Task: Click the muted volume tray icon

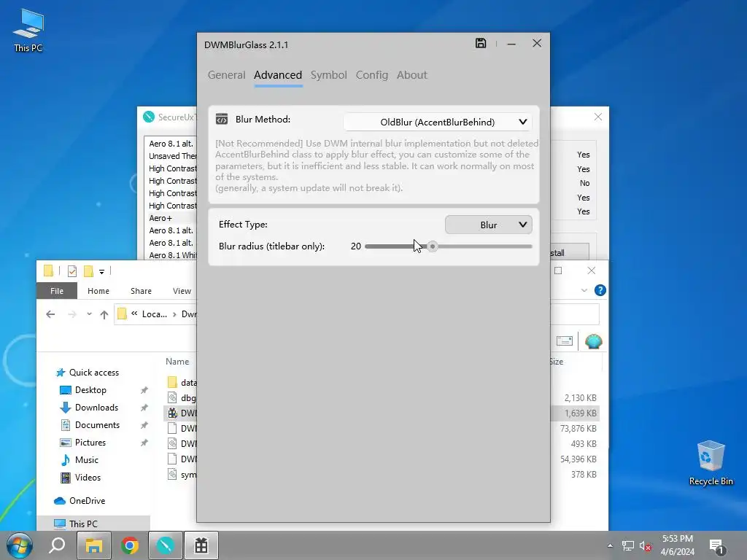Action: pos(646,545)
